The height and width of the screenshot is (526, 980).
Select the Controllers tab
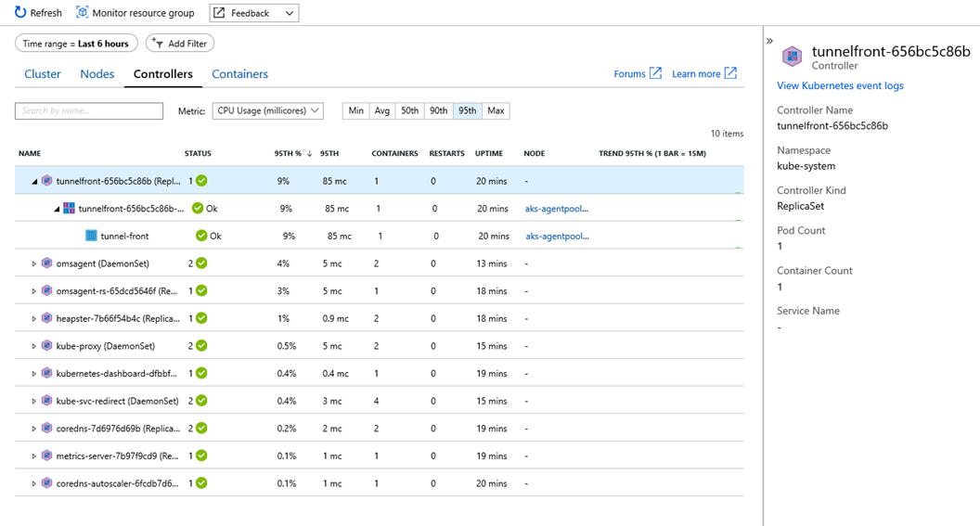(163, 73)
